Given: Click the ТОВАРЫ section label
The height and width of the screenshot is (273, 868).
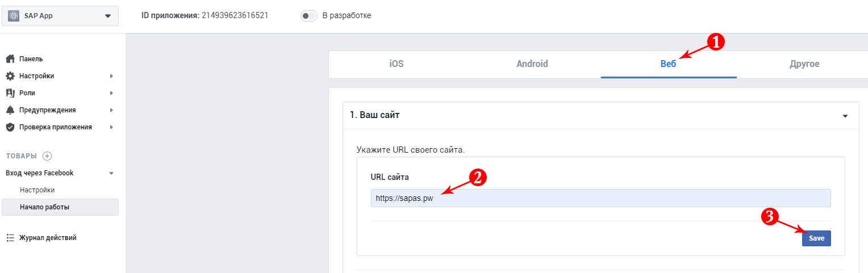Looking at the screenshot, I should click(x=22, y=156).
